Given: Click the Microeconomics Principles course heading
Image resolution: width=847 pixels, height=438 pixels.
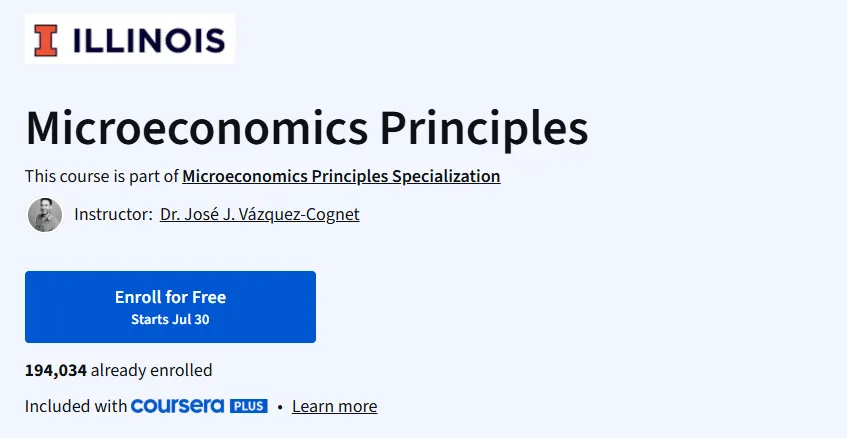Looking at the screenshot, I should click(306, 128).
